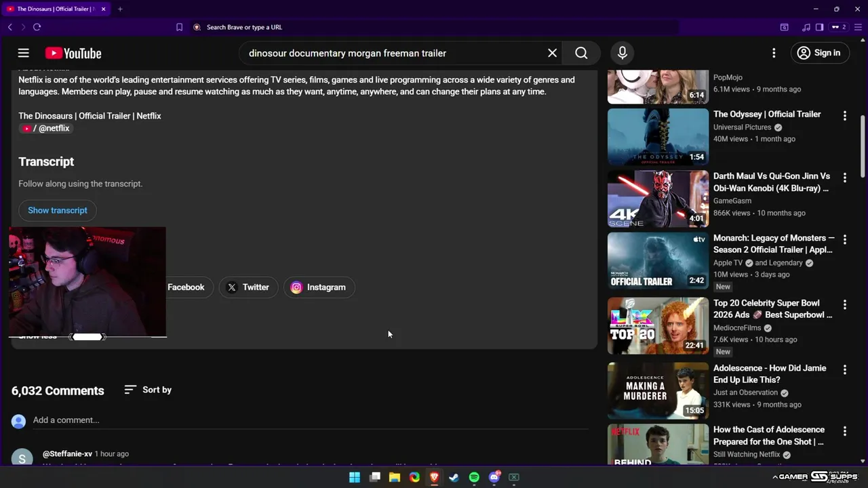Open Monarch: Legacy of Monsters video title
The width and height of the screenshot is (868, 488).
tap(774, 244)
